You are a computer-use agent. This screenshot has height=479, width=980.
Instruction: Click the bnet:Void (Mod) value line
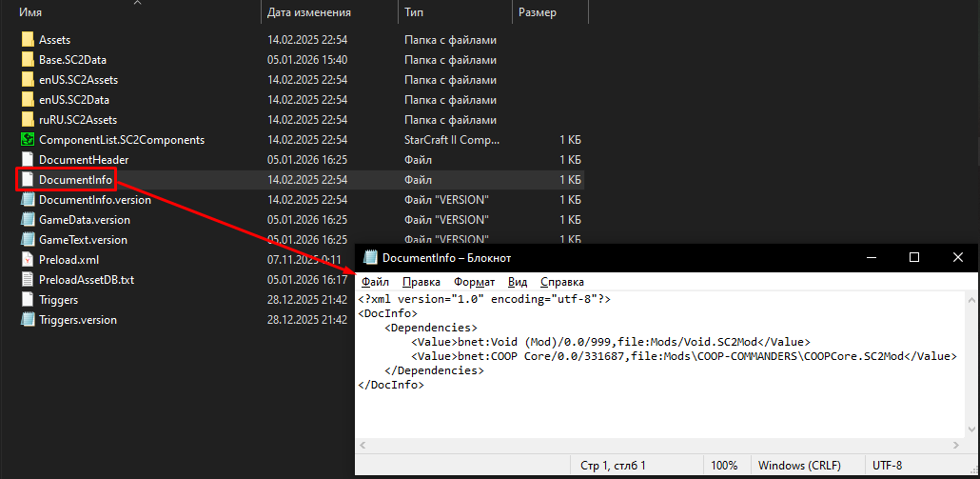(610, 342)
